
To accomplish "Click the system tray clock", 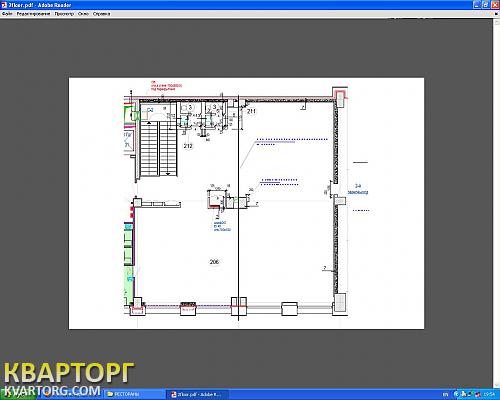I will point(490,395).
